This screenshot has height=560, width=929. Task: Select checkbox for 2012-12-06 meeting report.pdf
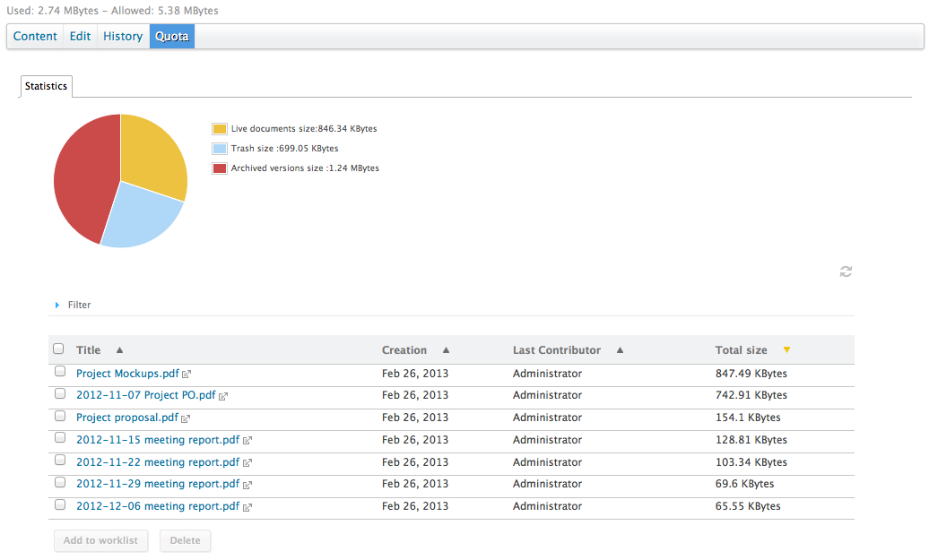(60, 504)
